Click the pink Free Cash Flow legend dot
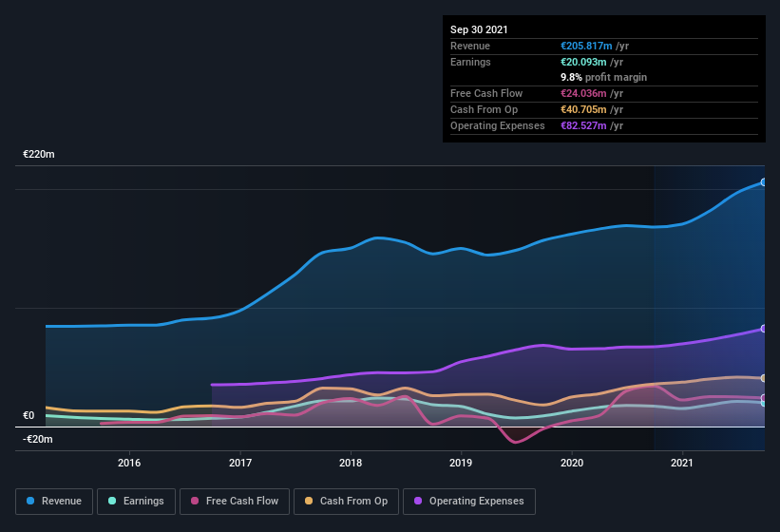The width and height of the screenshot is (780, 532). [x=195, y=501]
